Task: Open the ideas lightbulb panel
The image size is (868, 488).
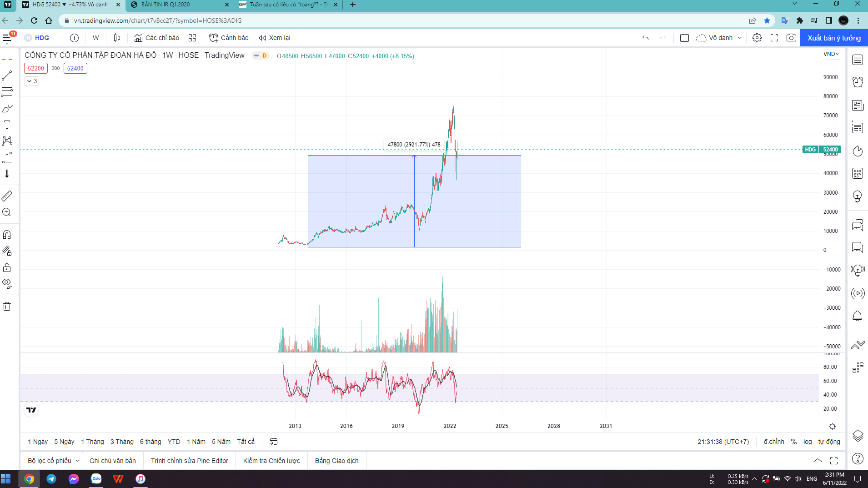Action: [858, 196]
